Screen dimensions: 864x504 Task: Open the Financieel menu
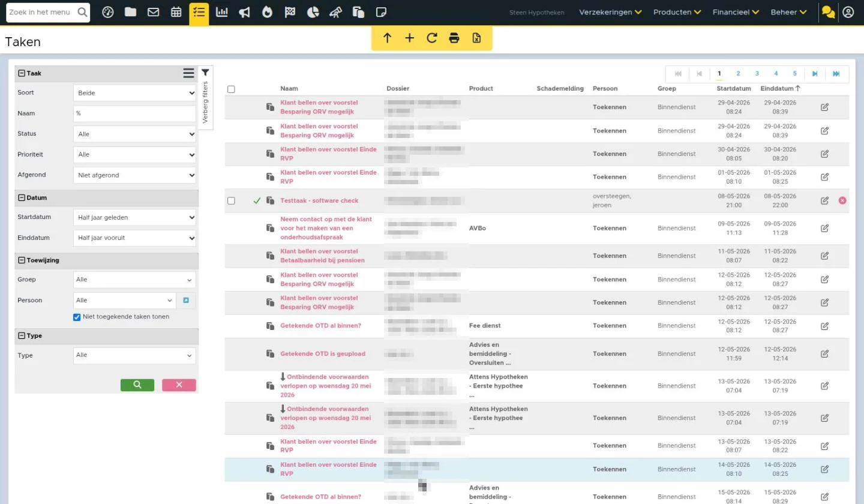pyautogui.click(x=736, y=12)
